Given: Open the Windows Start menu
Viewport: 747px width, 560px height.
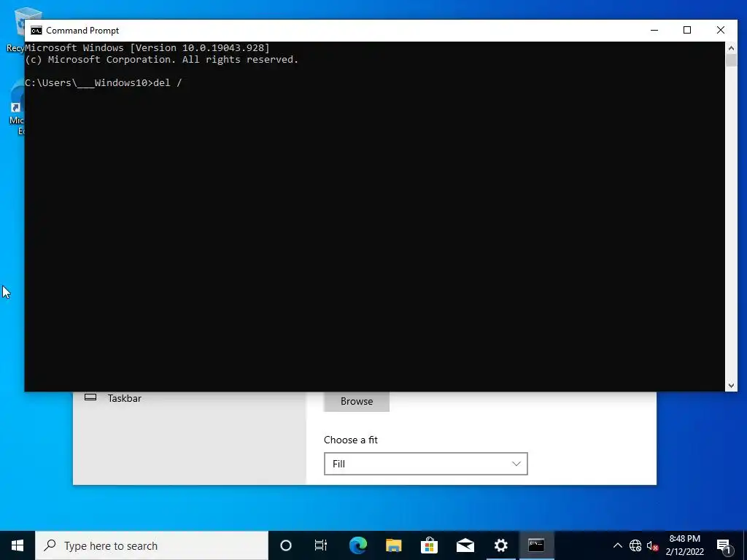Looking at the screenshot, I should pos(18,545).
